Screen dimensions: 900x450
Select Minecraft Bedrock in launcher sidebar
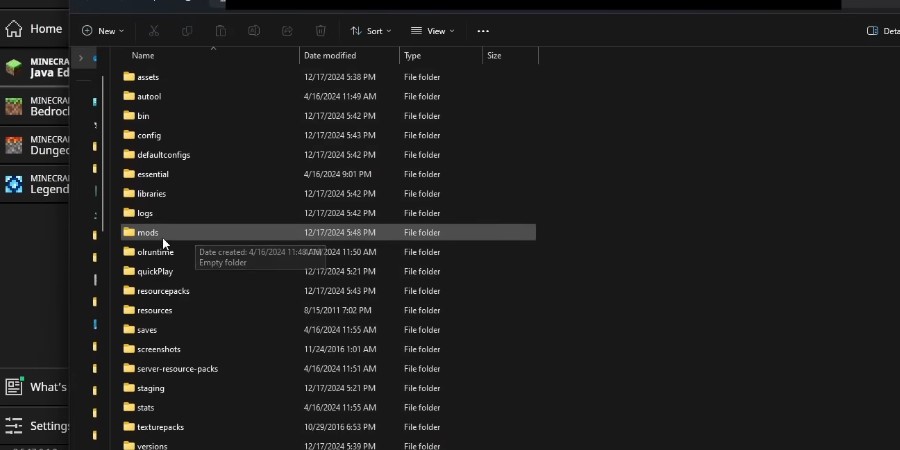click(34, 106)
